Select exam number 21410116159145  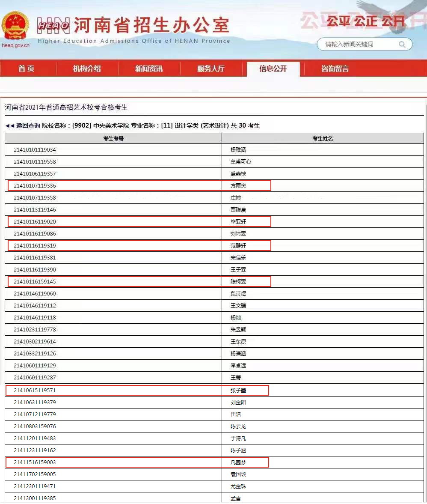click(35, 282)
